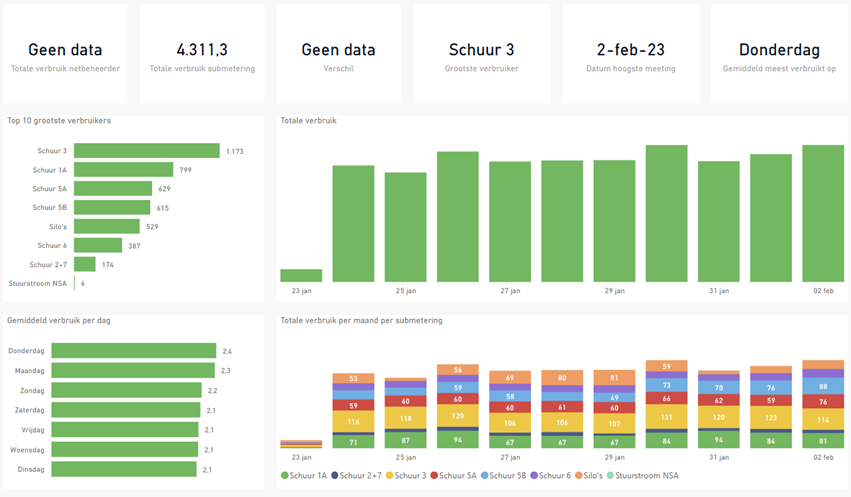Click the Schuur 1A legend marker

pos(285,475)
